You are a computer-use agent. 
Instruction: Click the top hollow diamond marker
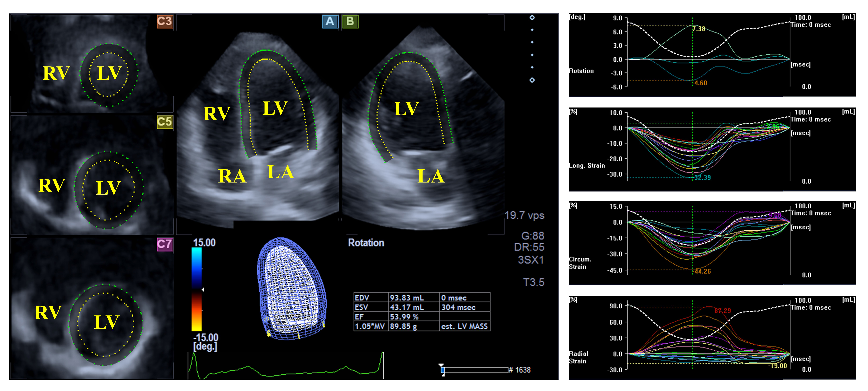point(532,17)
